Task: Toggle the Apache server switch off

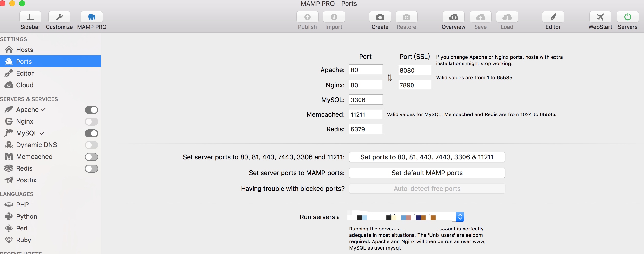Action: click(91, 110)
